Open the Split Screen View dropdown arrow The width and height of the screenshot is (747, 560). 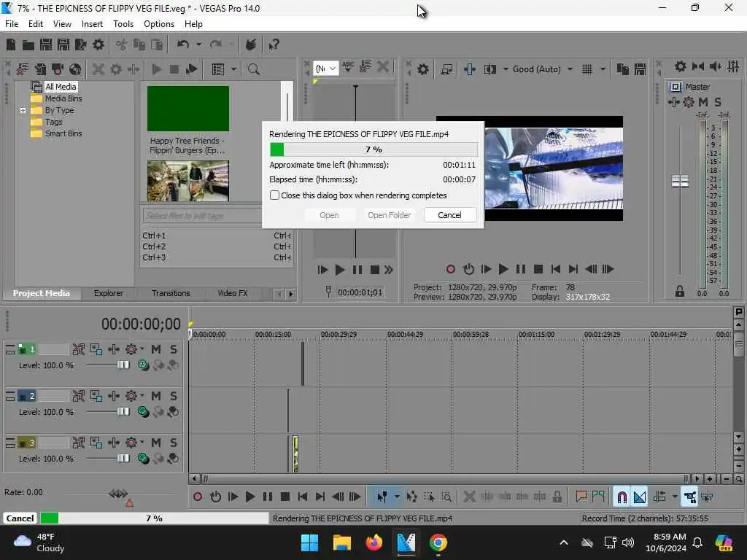point(505,69)
